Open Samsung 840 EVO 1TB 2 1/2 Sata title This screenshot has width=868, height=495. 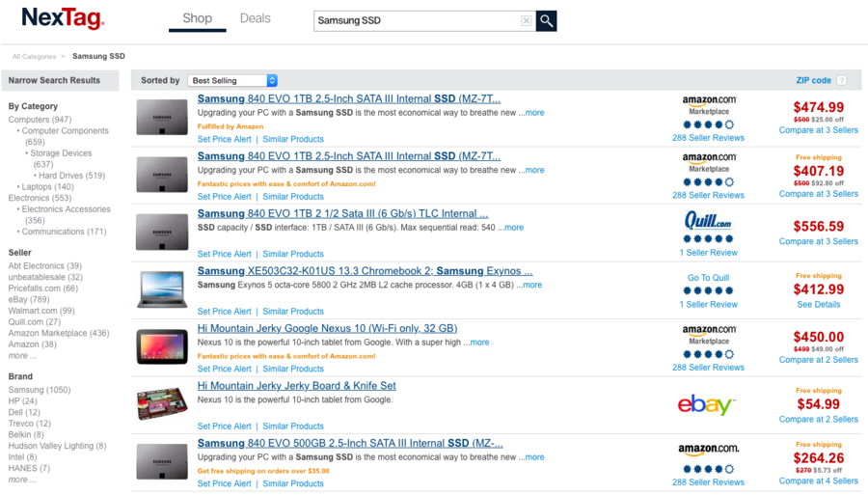(342, 213)
